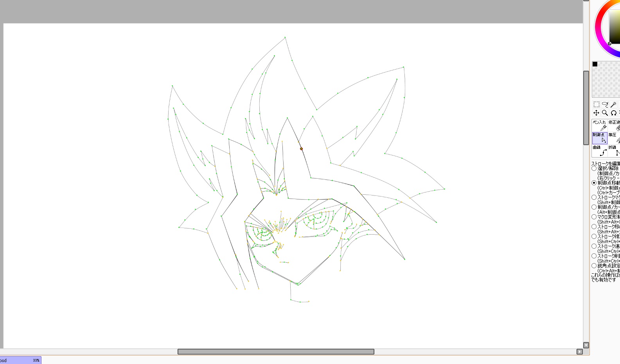Select the lasso selection tool

(x=605, y=104)
